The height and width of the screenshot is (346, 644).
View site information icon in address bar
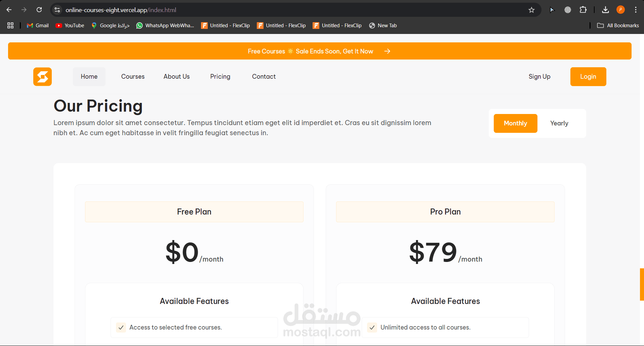tap(57, 10)
